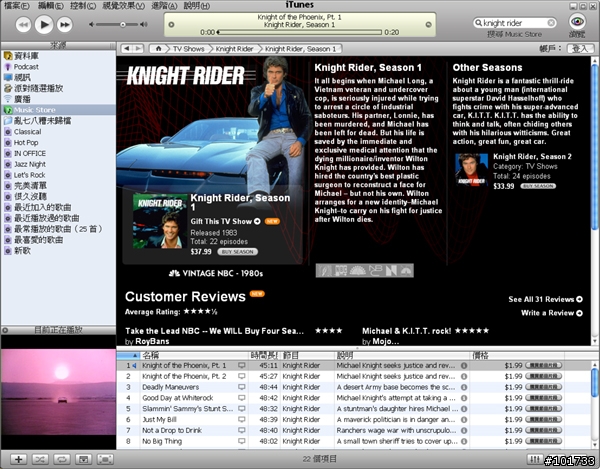
Task: Open the Jazz Night playlist
Action: click(x=58, y=164)
